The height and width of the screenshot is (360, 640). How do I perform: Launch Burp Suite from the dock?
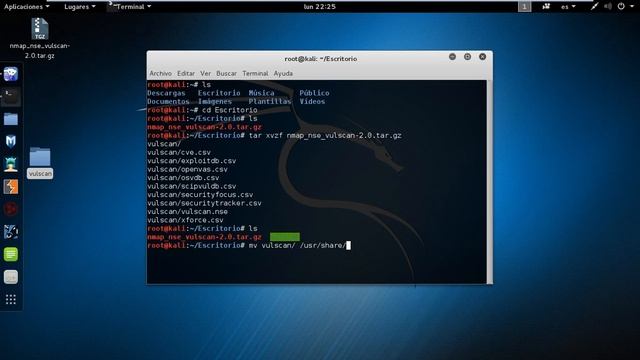coord(11,187)
